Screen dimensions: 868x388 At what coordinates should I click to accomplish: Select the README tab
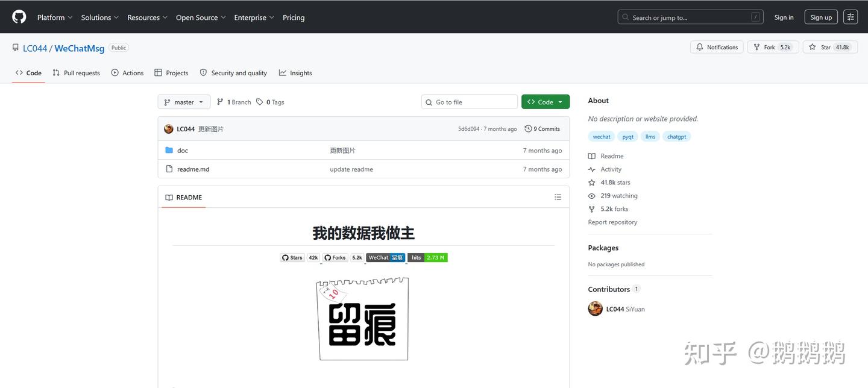pos(184,198)
